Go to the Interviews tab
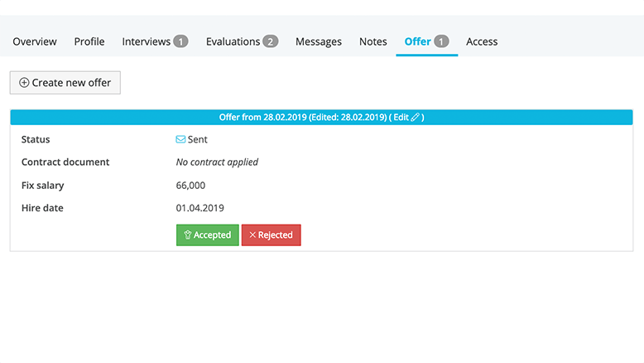Image resolution: width=644 pixels, height=363 pixels. point(155,41)
